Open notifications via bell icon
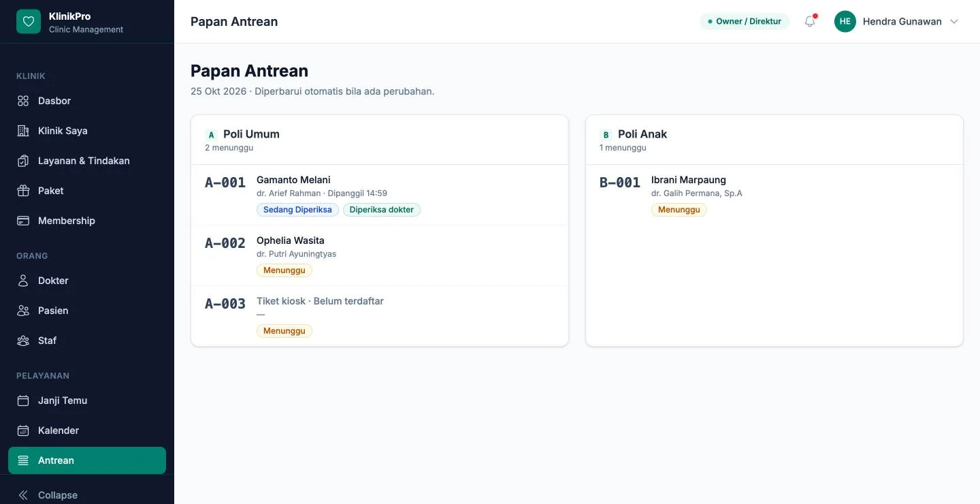The image size is (980, 504). (810, 22)
